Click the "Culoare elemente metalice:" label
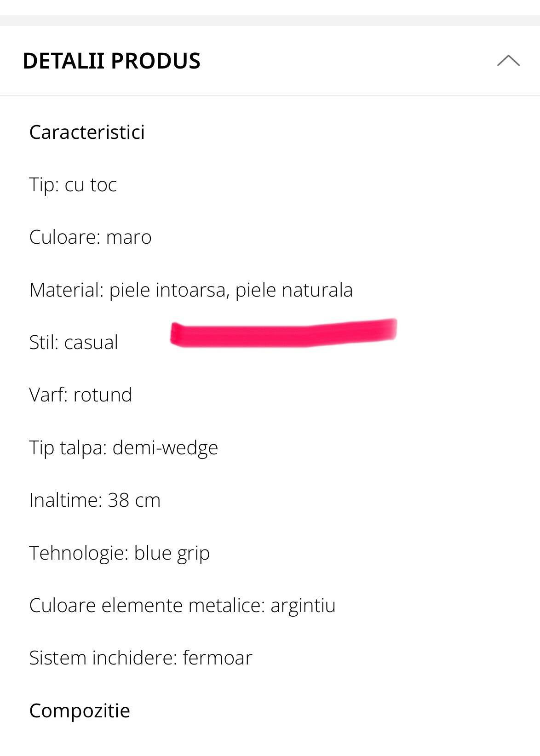Screen dimensions: 540x756 [x=147, y=606]
